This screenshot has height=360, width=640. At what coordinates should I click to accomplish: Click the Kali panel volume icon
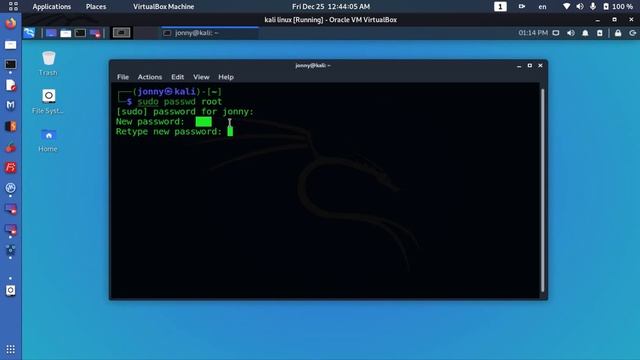[x=571, y=33]
